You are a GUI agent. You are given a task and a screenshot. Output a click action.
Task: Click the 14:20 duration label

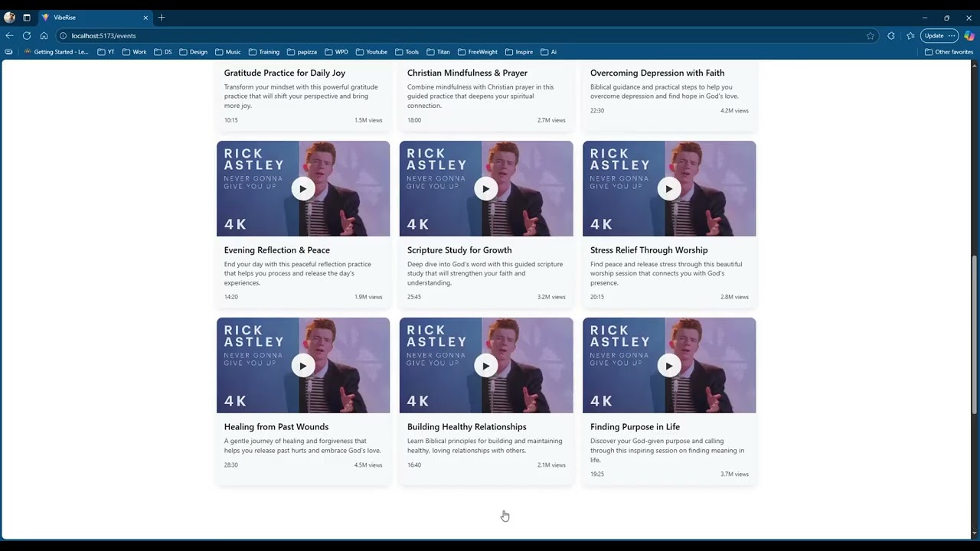pos(231,297)
